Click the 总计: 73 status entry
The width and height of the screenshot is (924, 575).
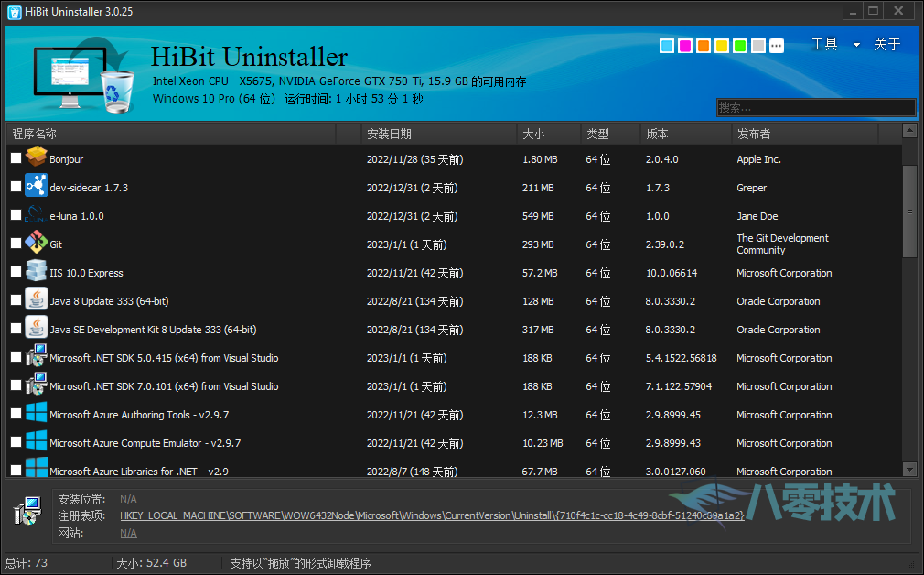click(x=27, y=562)
